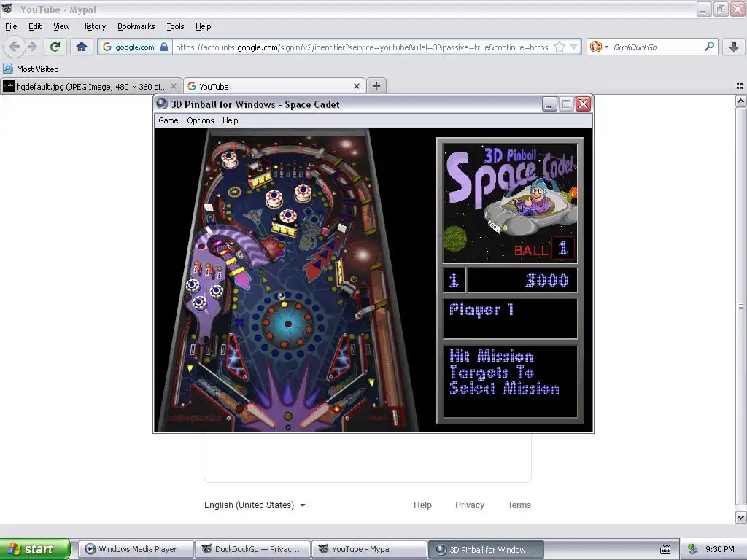The width and height of the screenshot is (747, 560).
Task: Restore down the Mypal browser window
Action: point(721,9)
